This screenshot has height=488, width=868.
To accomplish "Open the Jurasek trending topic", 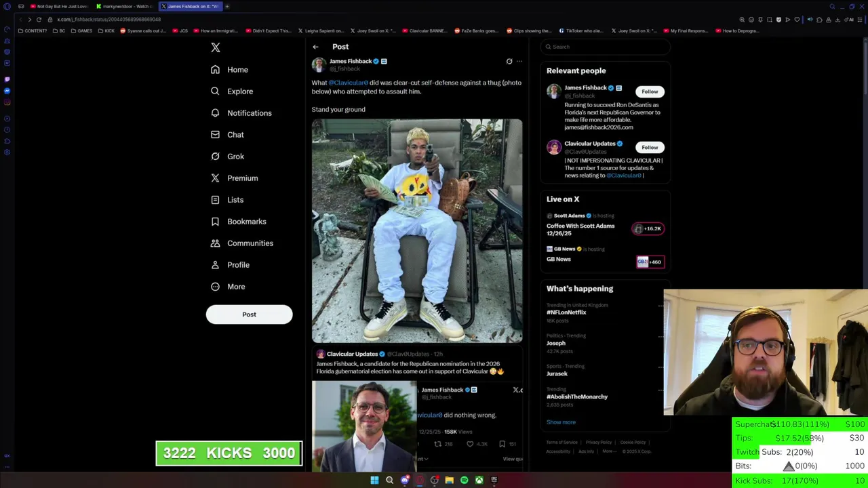I will click(557, 373).
